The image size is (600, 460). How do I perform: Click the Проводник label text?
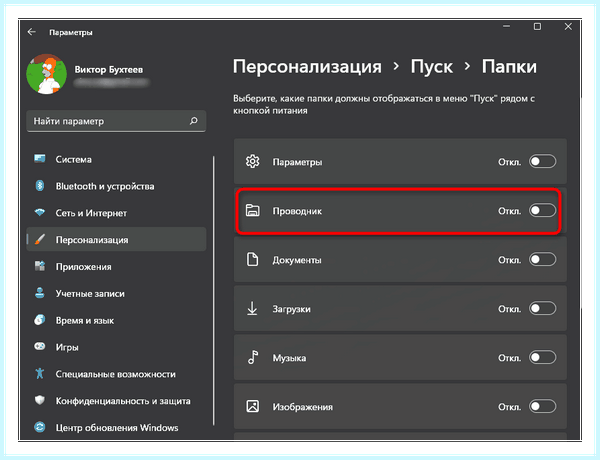pyautogui.click(x=297, y=211)
